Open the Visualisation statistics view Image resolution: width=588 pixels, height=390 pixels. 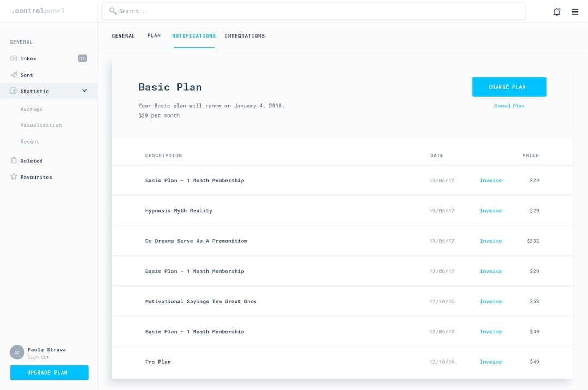tap(41, 125)
